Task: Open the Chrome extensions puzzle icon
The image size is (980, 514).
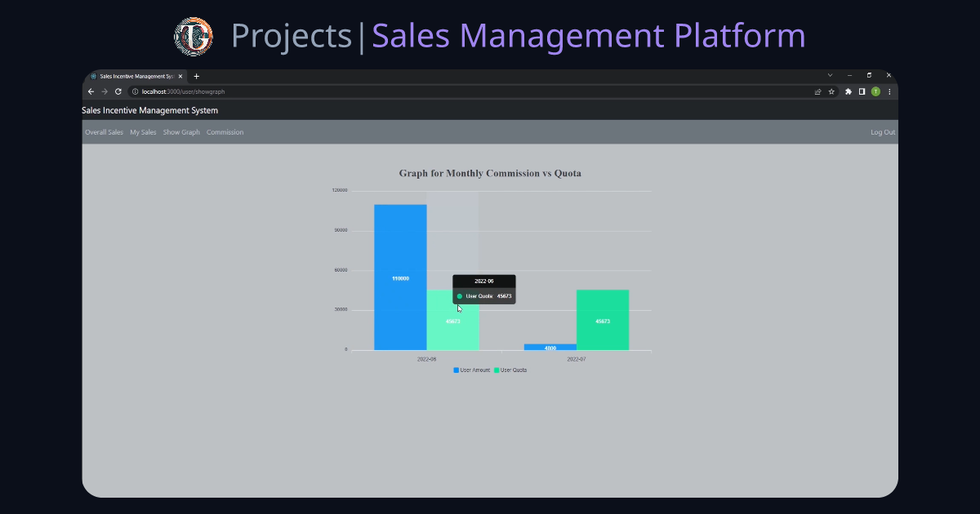Action: click(848, 91)
